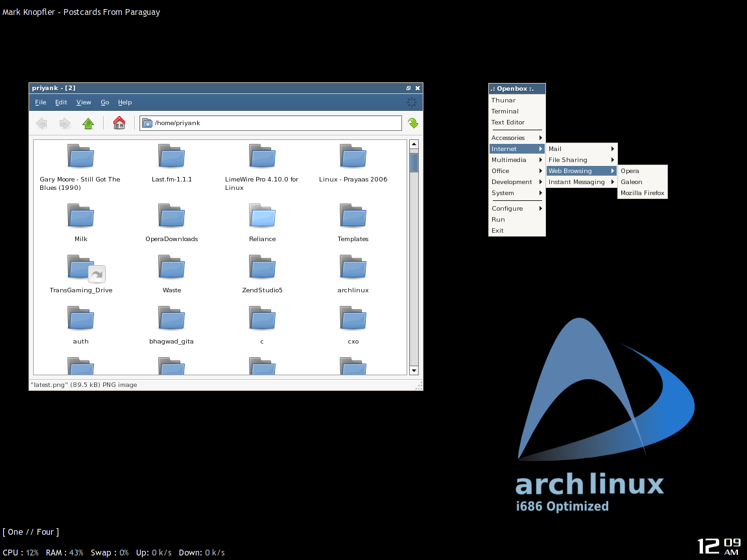Select the cxo folder icon
Image resolution: width=747 pixels, height=560 pixels.
(353, 318)
